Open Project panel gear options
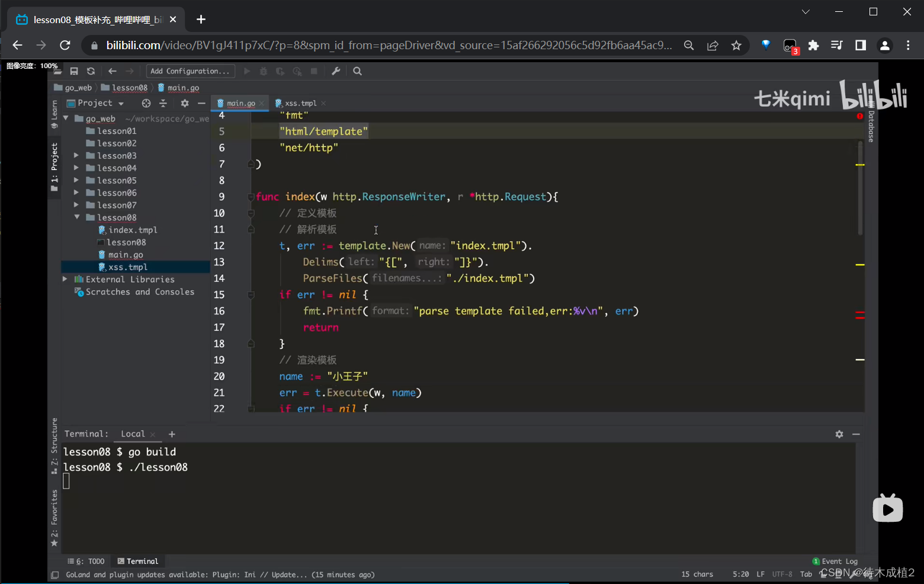Screen dimensions: 924x584 pyautogui.click(x=185, y=103)
